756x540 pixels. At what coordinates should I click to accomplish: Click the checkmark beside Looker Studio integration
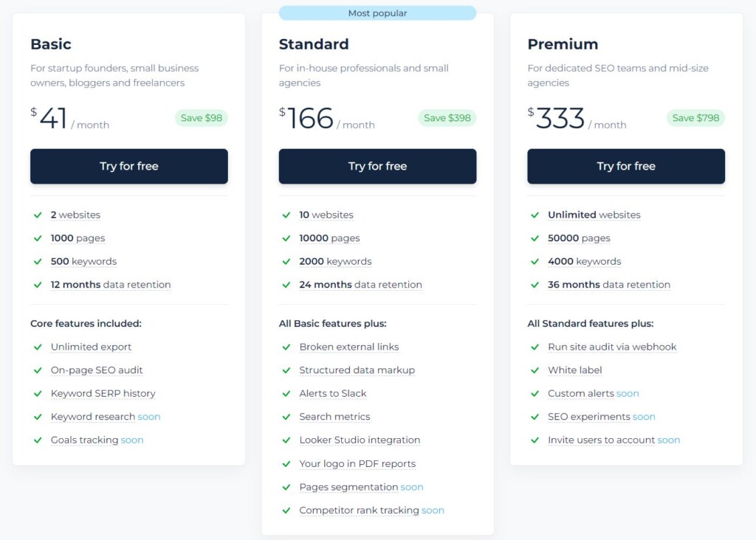286,440
